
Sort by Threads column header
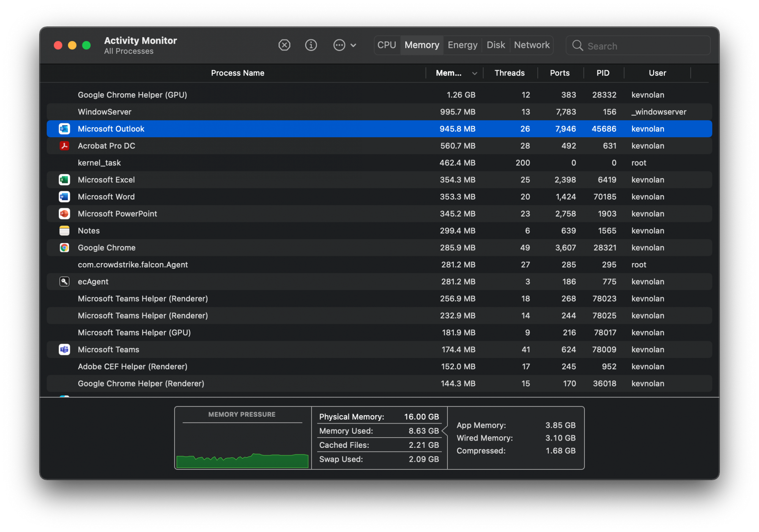pyautogui.click(x=509, y=73)
